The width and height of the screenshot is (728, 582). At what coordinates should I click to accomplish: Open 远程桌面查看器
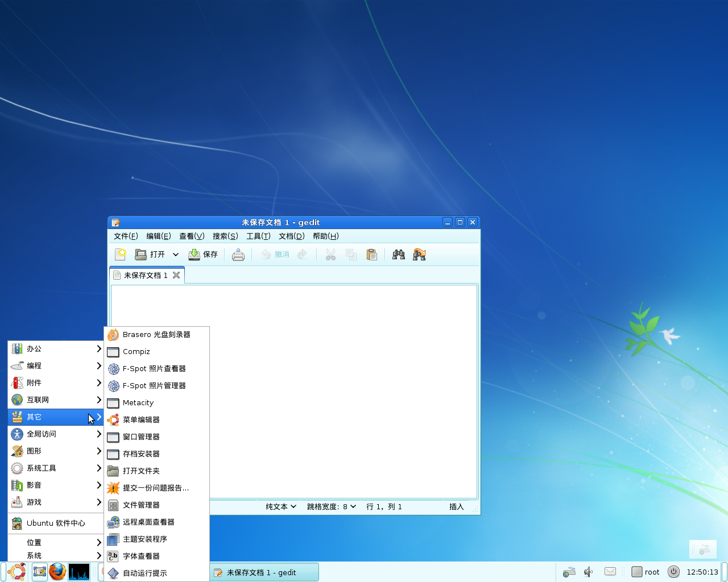point(156,522)
